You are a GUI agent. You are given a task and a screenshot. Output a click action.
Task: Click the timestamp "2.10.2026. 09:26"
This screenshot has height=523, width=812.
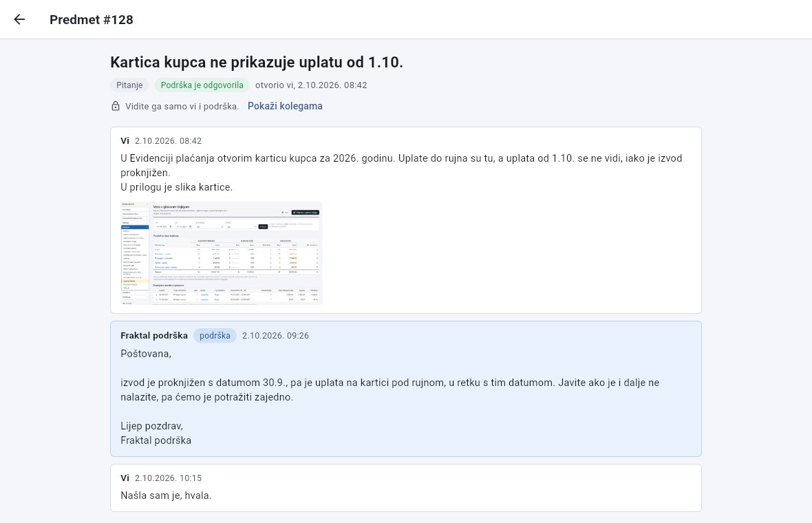pyautogui.click(x=275, y=336)
